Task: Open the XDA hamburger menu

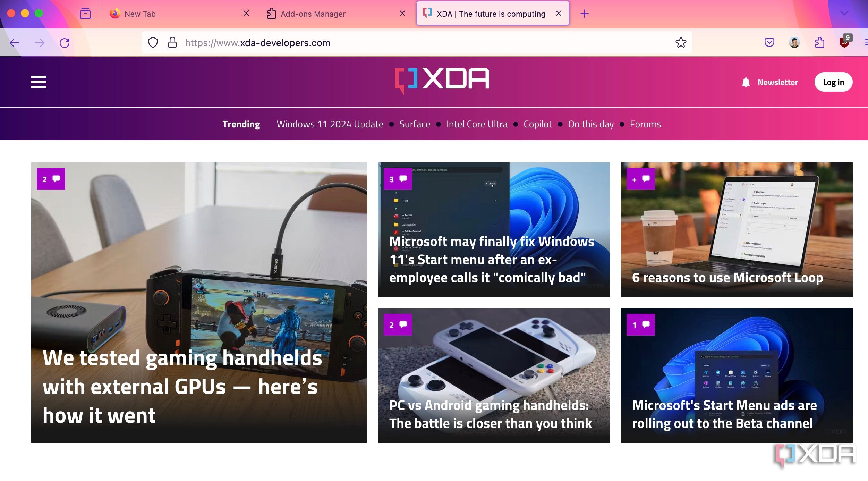Action: coord(39,82)
